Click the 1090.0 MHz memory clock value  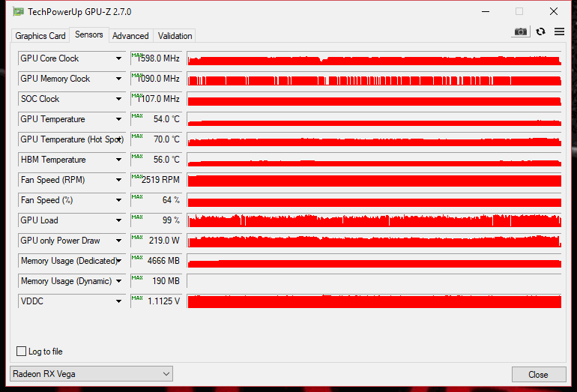(157, 79)
